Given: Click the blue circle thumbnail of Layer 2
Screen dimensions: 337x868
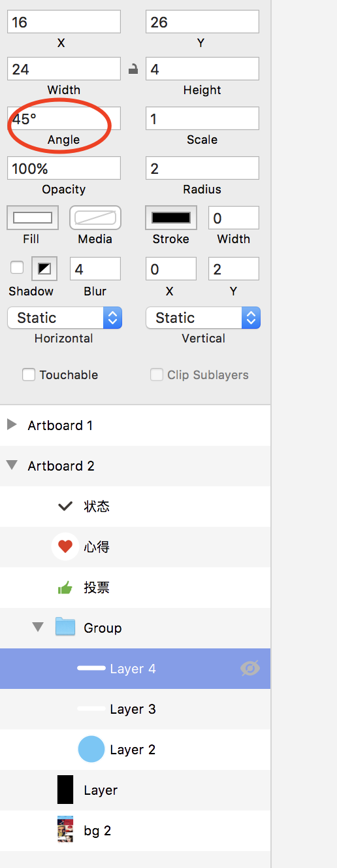Looking at the screenshot, I should pos(91,749).
